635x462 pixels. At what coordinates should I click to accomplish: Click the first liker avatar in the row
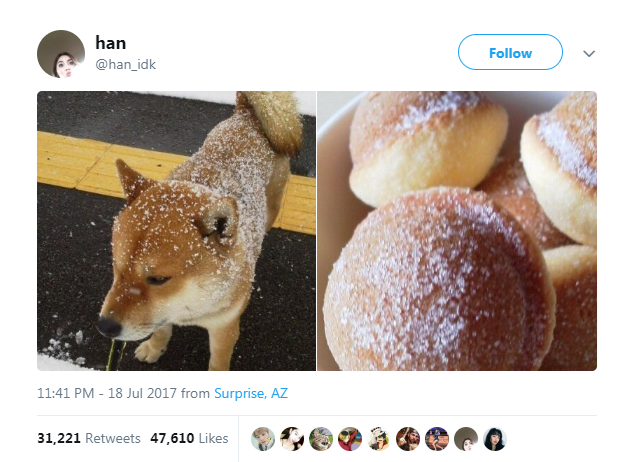tap(263, 439)
